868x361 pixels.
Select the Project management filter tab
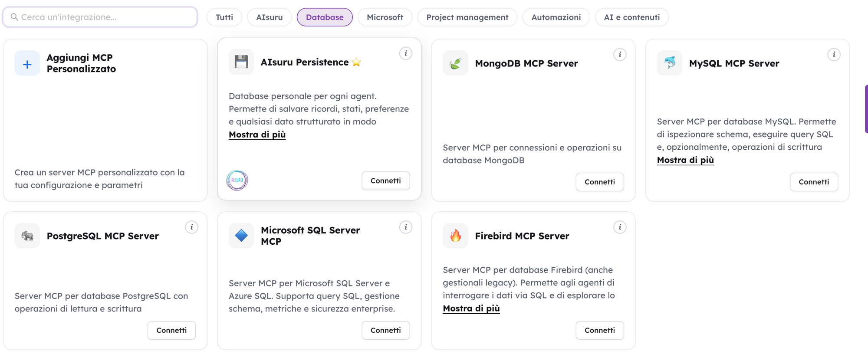click(467, 17)
